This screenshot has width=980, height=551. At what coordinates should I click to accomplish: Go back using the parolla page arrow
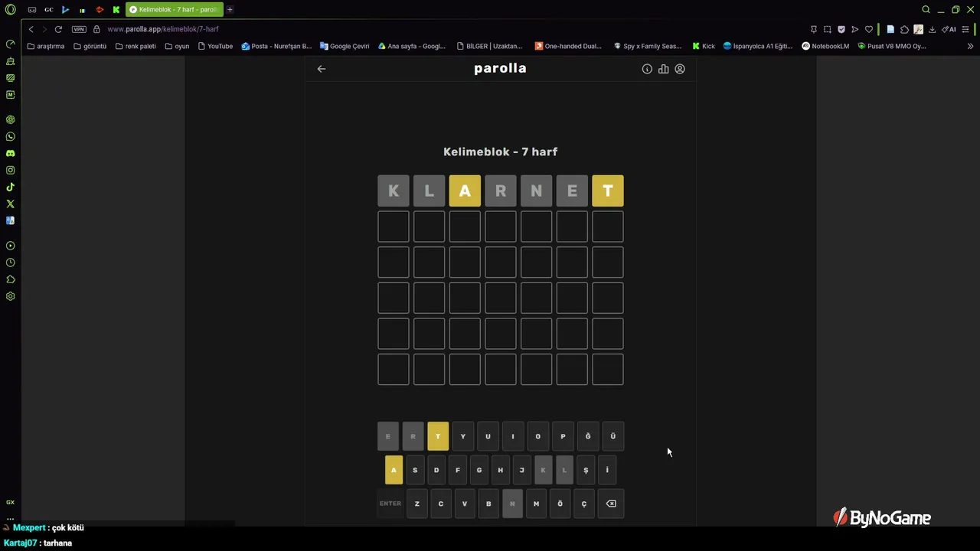(322, 69)
